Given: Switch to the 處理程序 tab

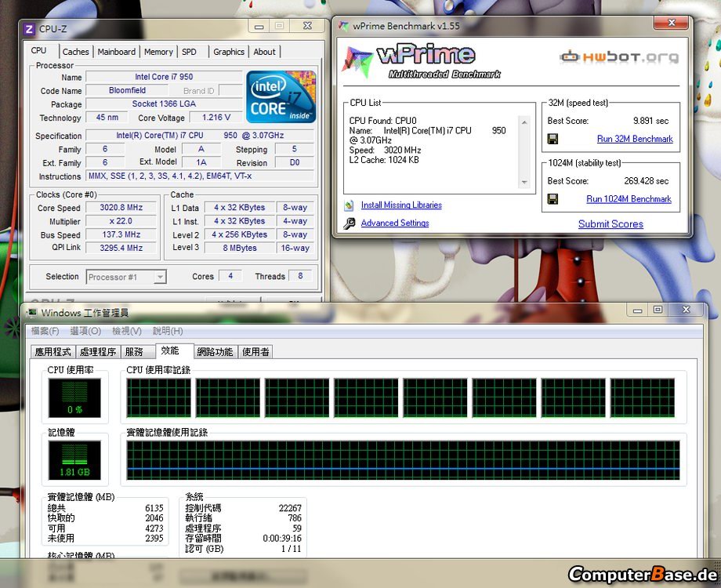Looking at the screenshot, I should click(98, 352).
